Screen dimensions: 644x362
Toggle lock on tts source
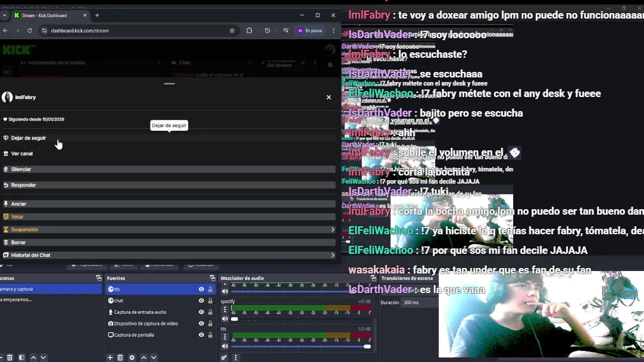(210, 289)
